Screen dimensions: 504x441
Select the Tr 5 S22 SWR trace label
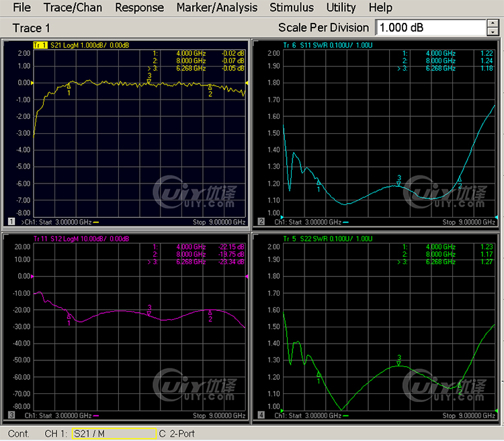[x=327, y=239]
